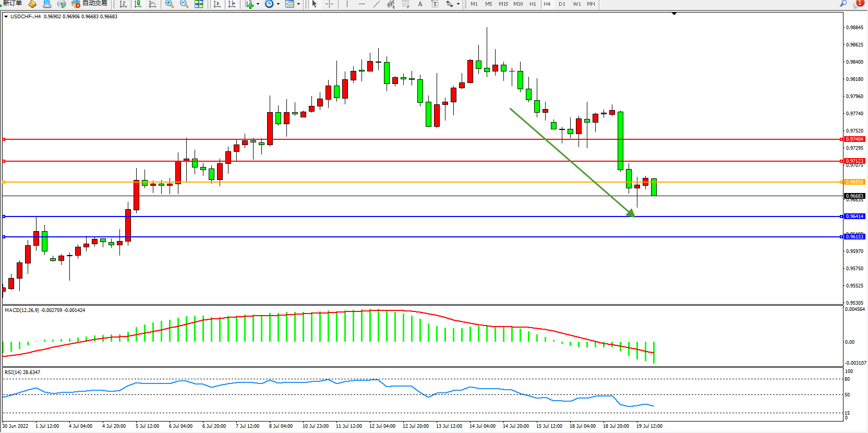Screen dimensions: 868x433
Task: Zoom out of the chart
Action: pos(184,4)
